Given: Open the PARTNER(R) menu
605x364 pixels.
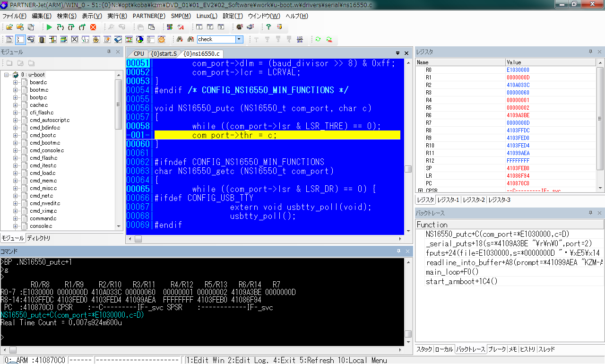Looking at the screenshot, I should pyautogui.click(x=149, y=16).
